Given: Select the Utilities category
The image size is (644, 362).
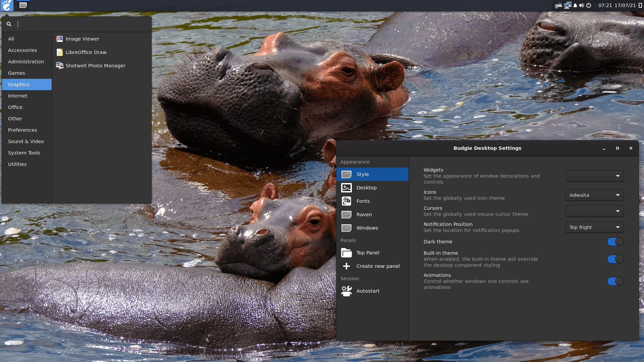Looking at the screenshot, I should (27, 164).
